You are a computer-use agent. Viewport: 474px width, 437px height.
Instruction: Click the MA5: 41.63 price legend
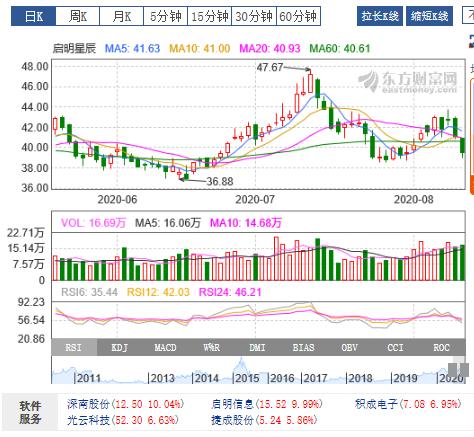pyautogui.click(x=133, y=48)
